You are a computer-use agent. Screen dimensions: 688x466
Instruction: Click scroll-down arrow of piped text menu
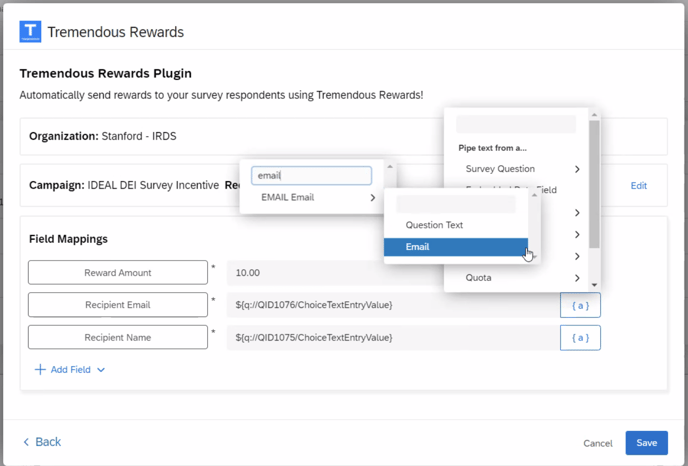coord(595,285)
